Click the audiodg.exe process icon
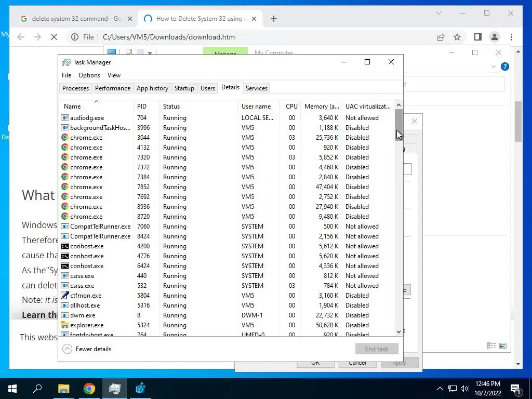 pos(64,118)
